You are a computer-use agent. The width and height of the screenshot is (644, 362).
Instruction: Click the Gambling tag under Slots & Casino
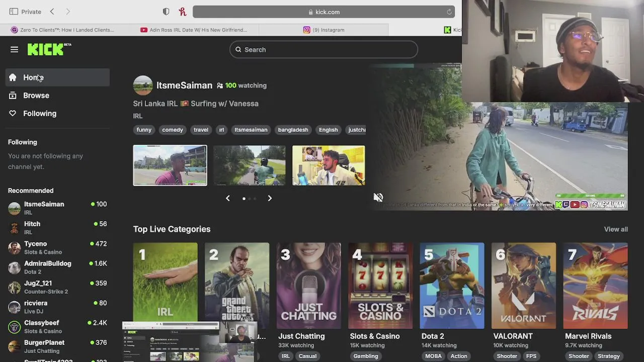tap(366, 356)
